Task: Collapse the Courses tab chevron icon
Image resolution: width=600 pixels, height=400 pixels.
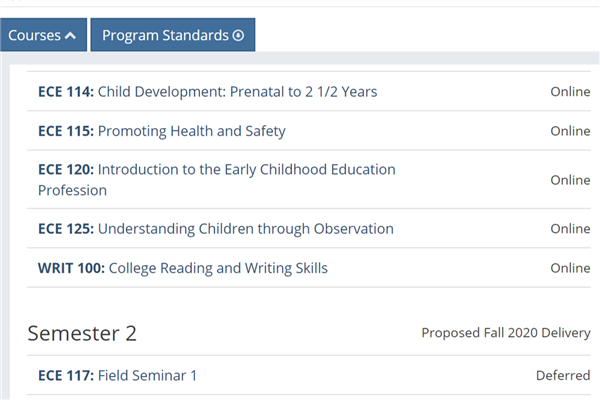Action: point(70,36)
